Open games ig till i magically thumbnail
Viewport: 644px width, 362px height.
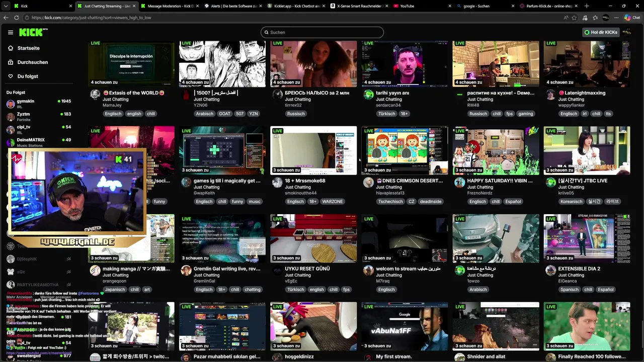222,150
